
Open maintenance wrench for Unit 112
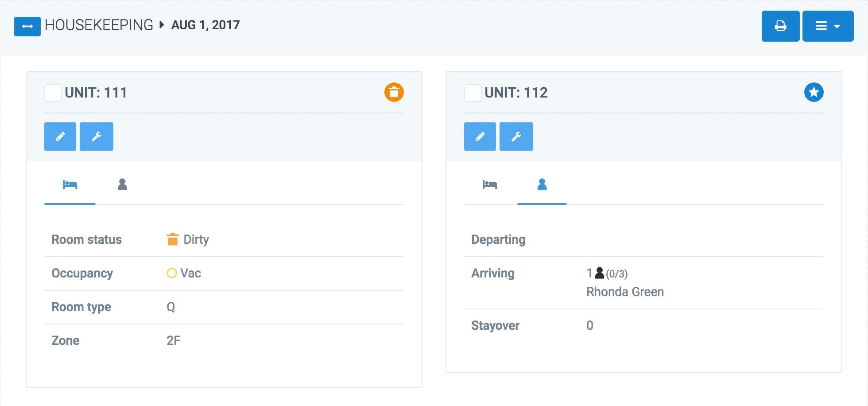coord(516,137)
